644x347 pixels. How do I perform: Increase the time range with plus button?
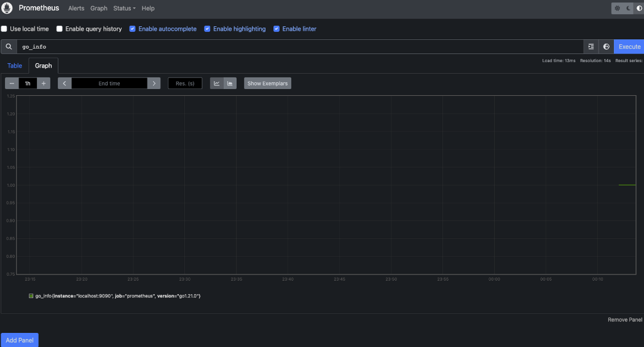click(x=44, y=84)
